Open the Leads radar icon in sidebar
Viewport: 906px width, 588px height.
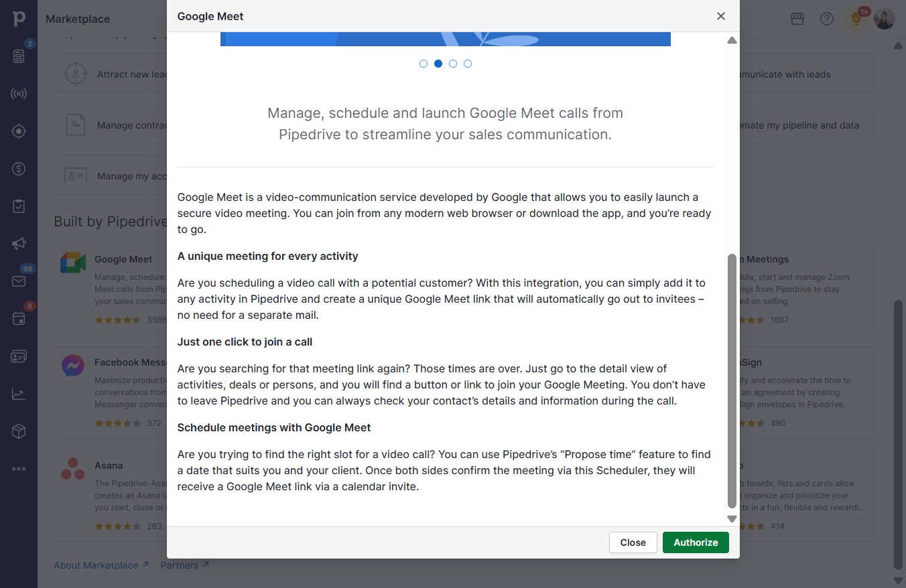click(19, 94)
